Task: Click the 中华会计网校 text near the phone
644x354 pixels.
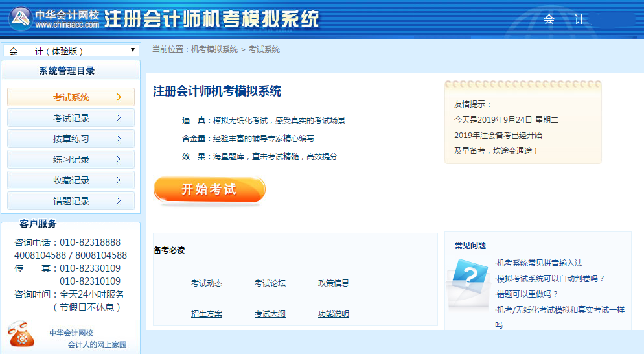Action: [71, 333]
